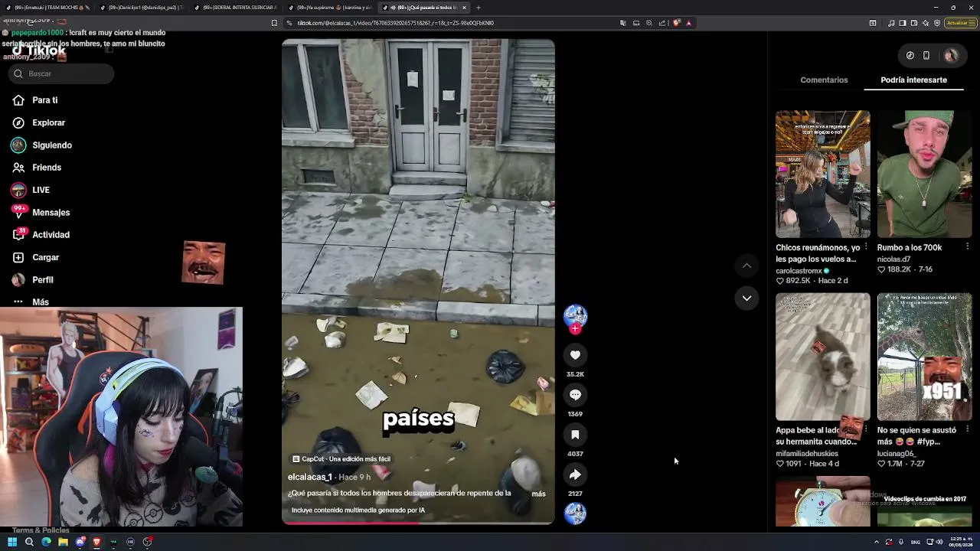Screen dimensions: 980x551
Task: Click the phone app icon in the top-right pill
Action: tap(926, 55)
